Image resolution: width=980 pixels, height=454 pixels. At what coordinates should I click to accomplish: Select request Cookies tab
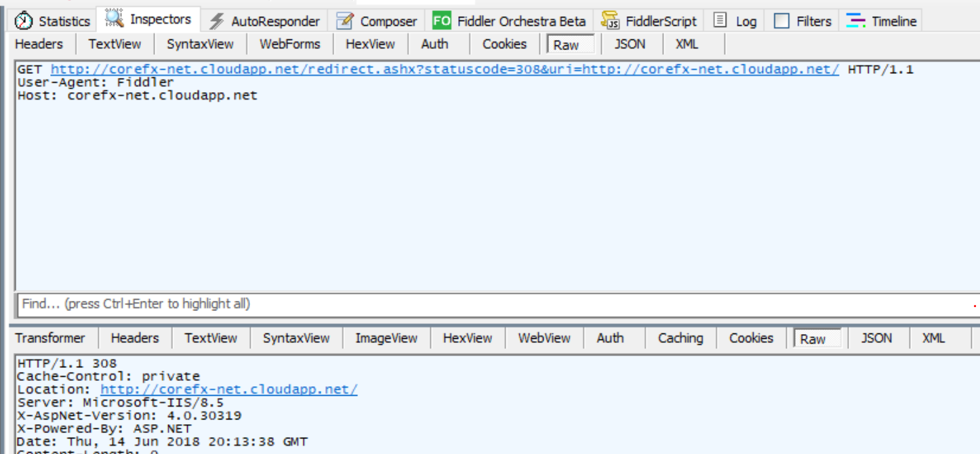504,44
